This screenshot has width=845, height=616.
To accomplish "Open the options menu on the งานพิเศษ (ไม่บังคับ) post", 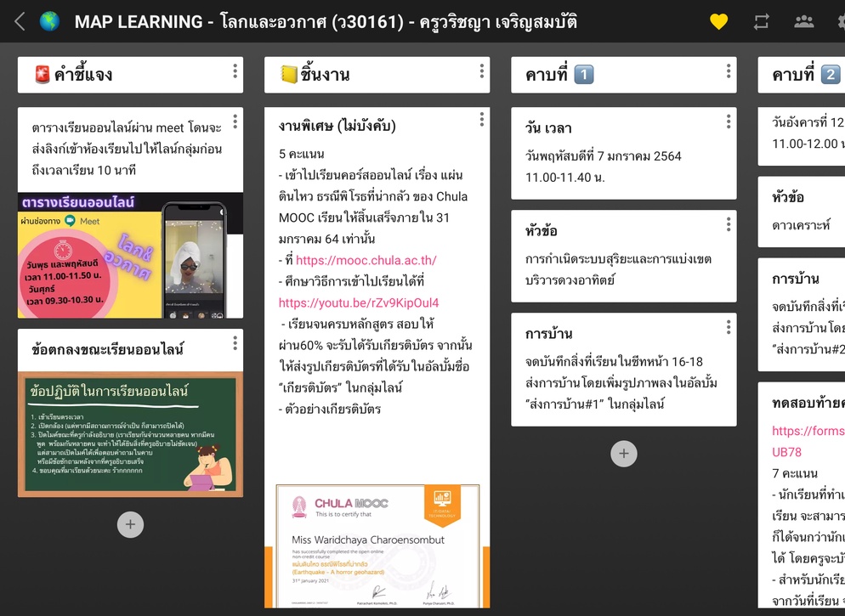I will pos(481,120).
